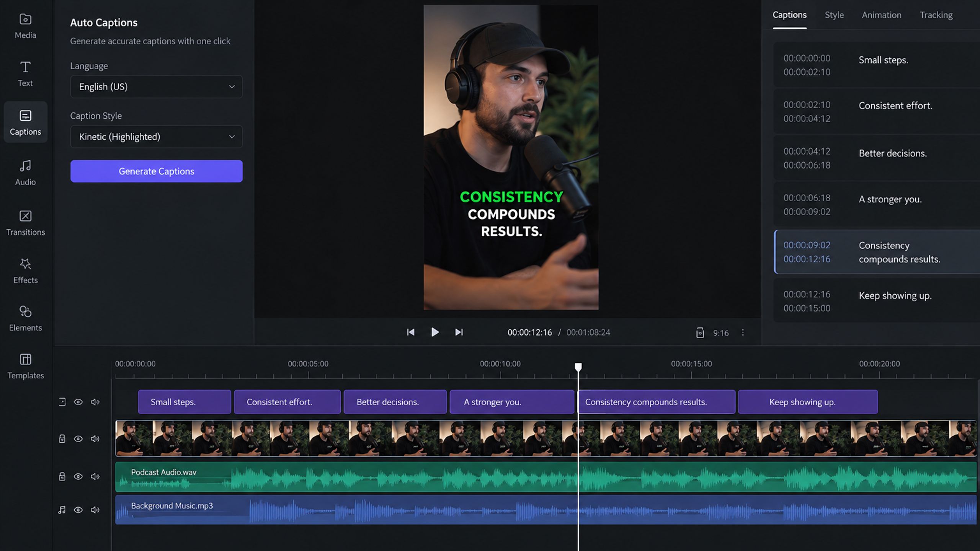Viewport: 980px width, 551px height.
Task: Switch to the Animation tab
Action: coord(881,15)
